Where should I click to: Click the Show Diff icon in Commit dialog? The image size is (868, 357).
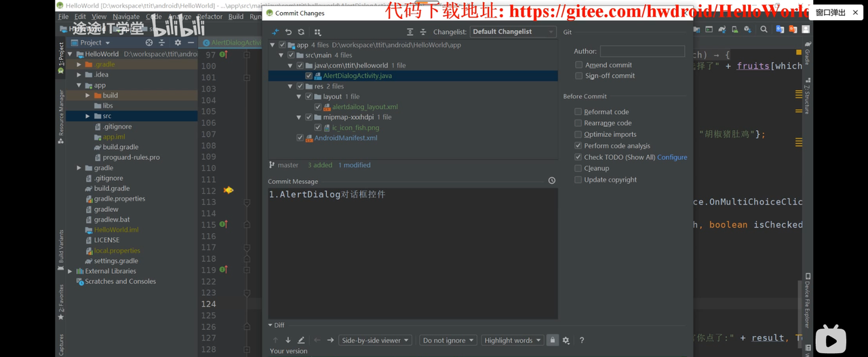coord(275,32)
